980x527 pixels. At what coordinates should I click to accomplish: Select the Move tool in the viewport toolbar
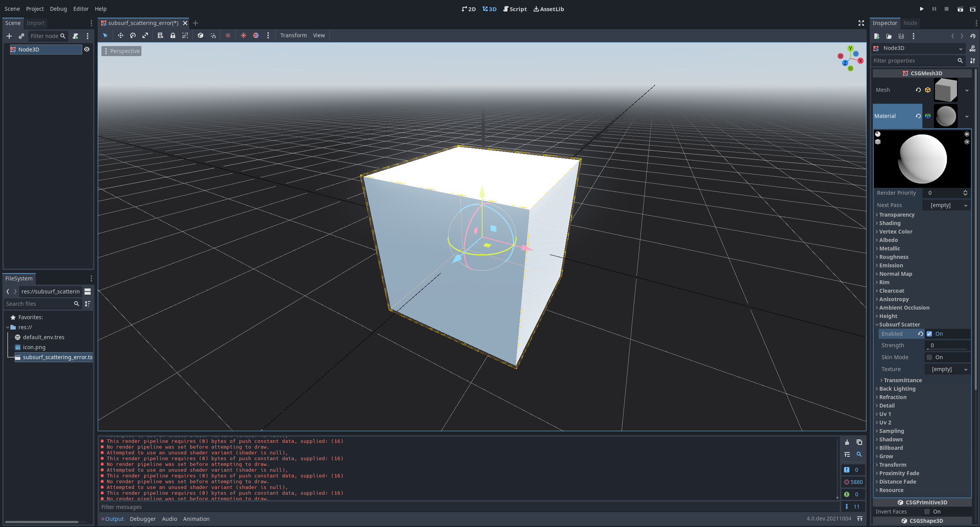(121, 35)
